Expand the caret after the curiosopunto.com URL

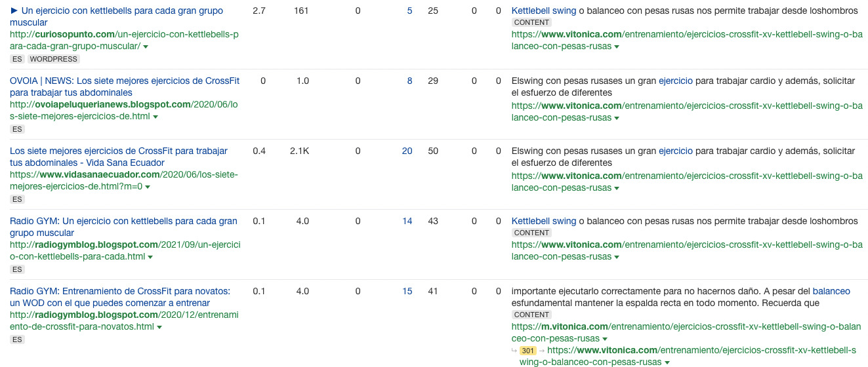(146, 47)
